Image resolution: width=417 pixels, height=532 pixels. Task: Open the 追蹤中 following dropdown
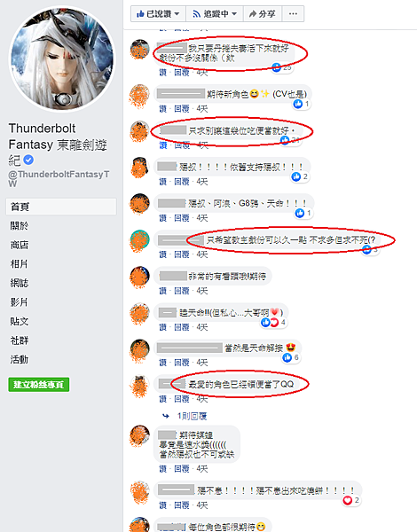pos(215,14)
